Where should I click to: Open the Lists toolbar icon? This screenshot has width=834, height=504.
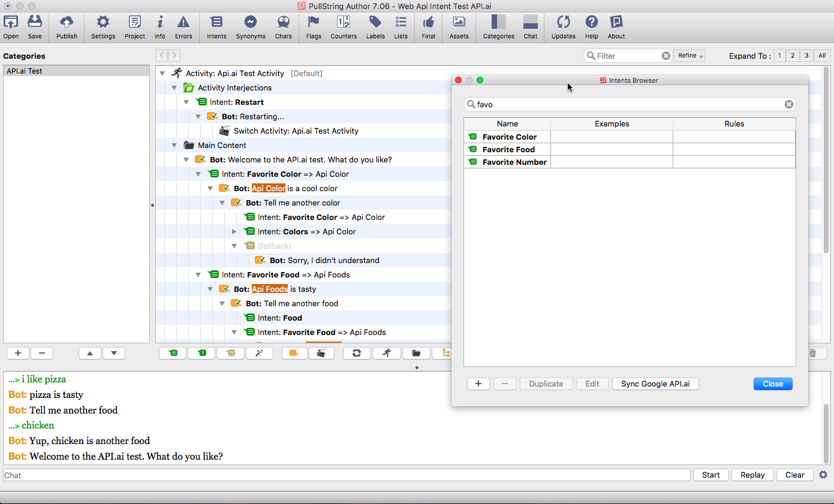pyautogui.click(x=401, y=26)
